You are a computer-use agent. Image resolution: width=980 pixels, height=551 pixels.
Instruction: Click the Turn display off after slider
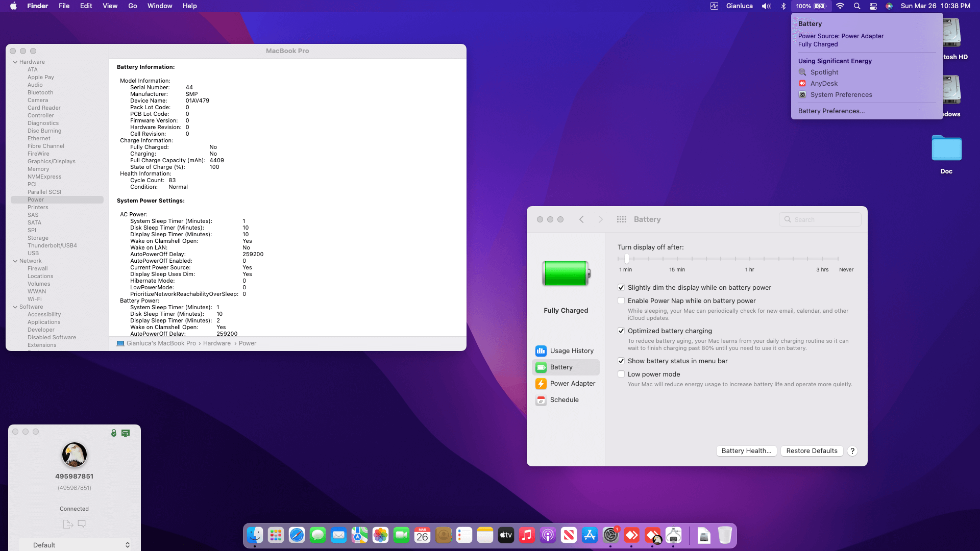point(626,259)
